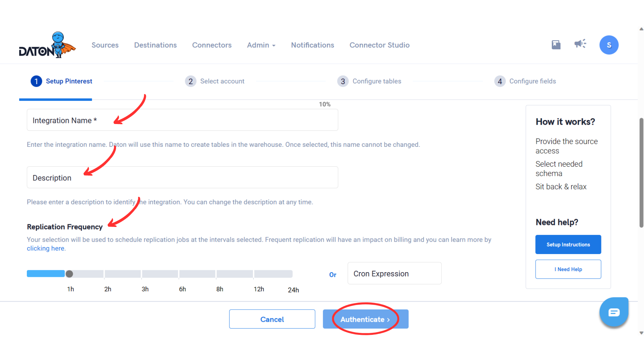Set replication frequency slider to 6h

179,274
